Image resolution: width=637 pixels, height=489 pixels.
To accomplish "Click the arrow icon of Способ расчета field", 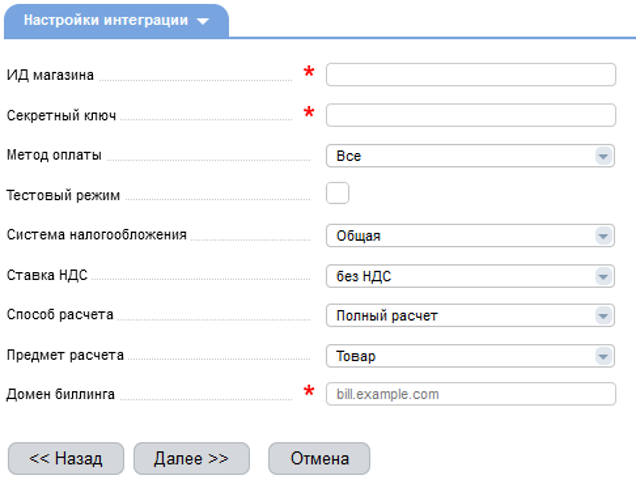I will [x=603, y=316].
